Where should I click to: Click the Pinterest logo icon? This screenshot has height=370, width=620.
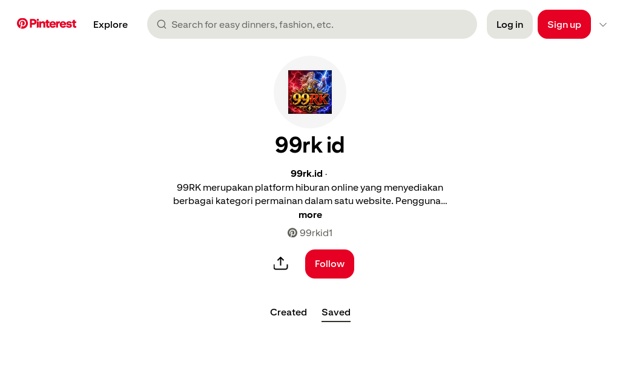(22, 24)
